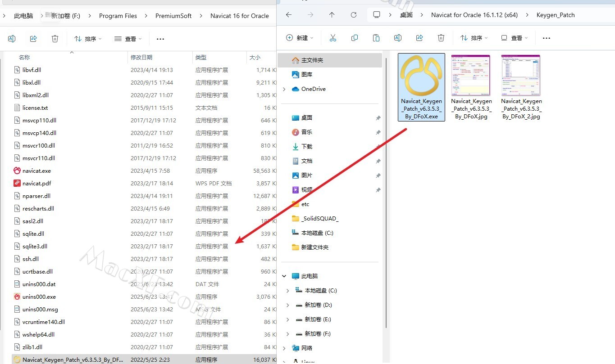Click the pin icon next to 音乐 in the sidebar
The height and width of the screenshot is (364, 615).
pyautogui.click(x=378, y=132)
